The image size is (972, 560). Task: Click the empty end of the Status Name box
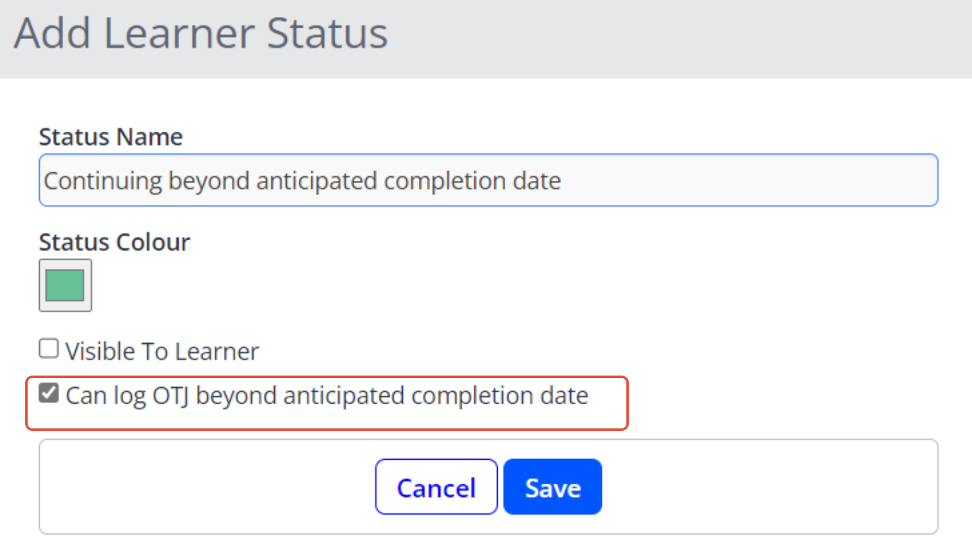pyautogui.click(x=781, y=180)
